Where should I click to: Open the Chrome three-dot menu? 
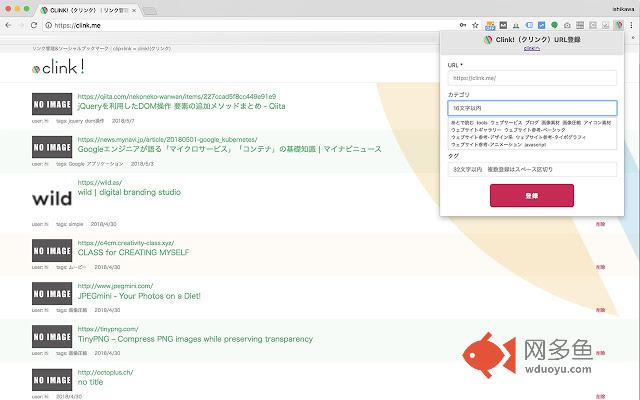pos(631,24)
